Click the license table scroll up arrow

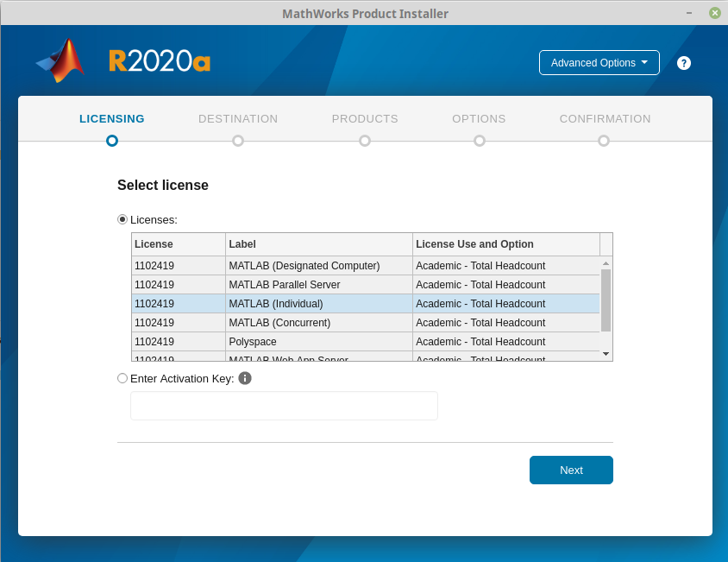point(606,262)
